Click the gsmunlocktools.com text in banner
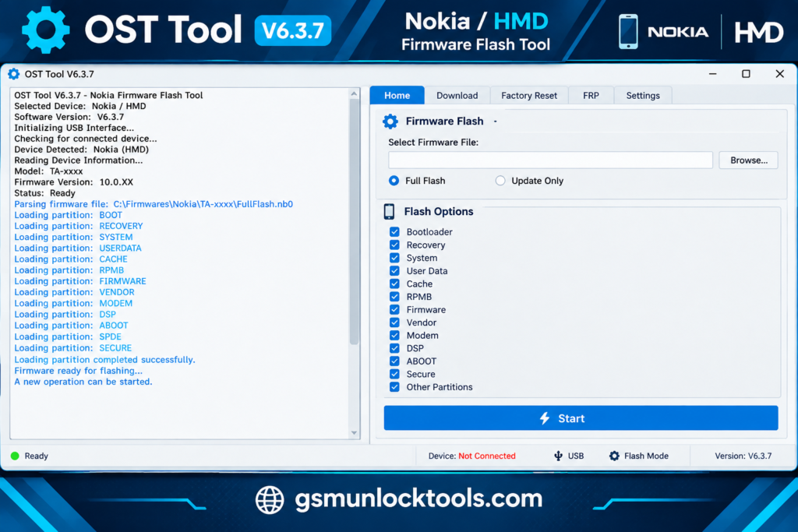 coord(418,499)
